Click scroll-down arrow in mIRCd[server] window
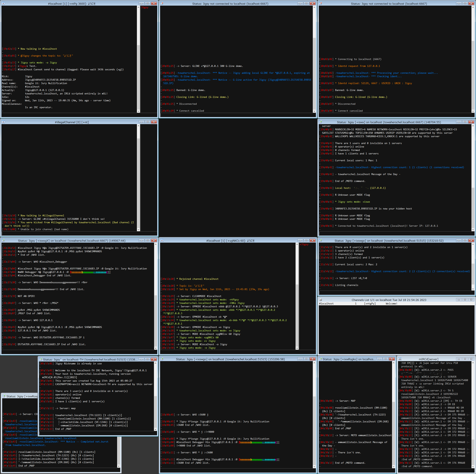 click(x=473, y=466)
